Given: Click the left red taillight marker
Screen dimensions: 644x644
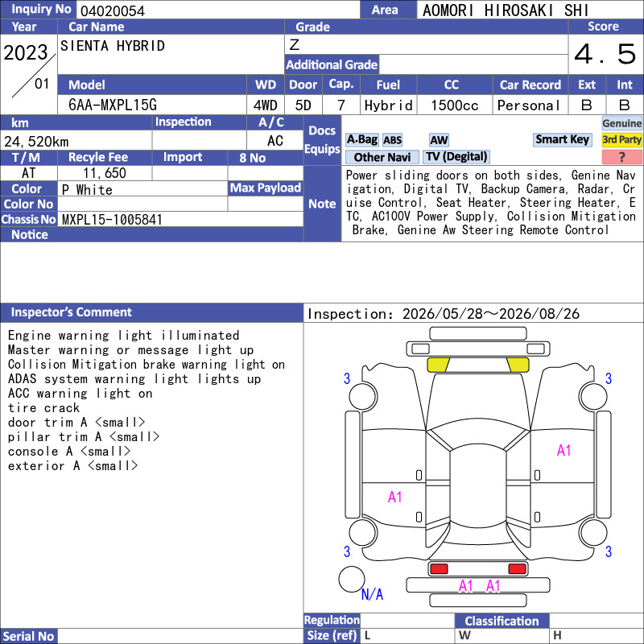Looking at the screenshot, I should tap(439, 569).
